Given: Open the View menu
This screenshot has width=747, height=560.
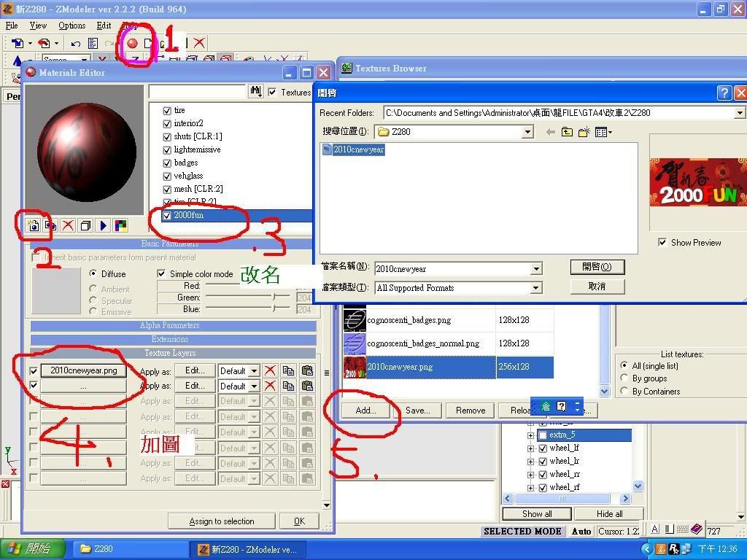Looking at the screenshot, I should tap(38, 26).
